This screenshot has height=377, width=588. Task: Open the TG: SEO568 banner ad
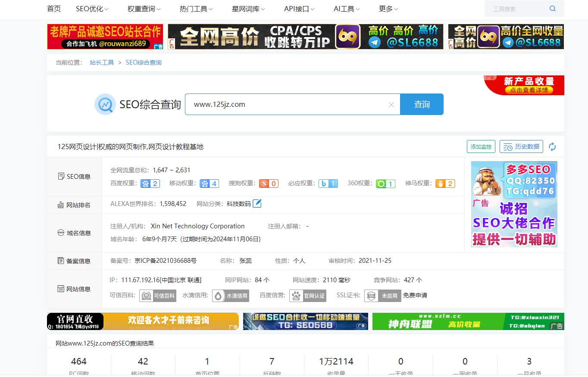(x=306, y=321)
